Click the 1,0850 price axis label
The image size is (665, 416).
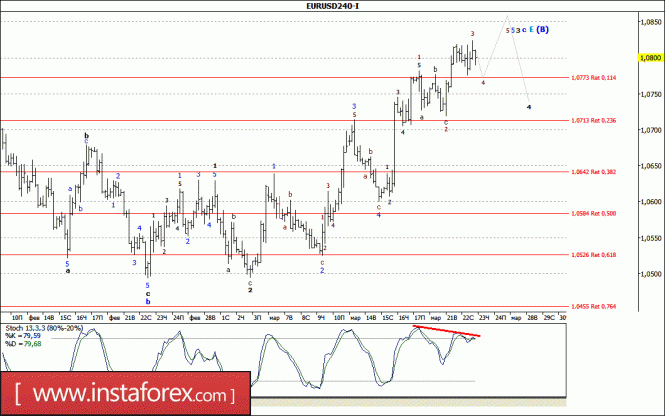651,22
